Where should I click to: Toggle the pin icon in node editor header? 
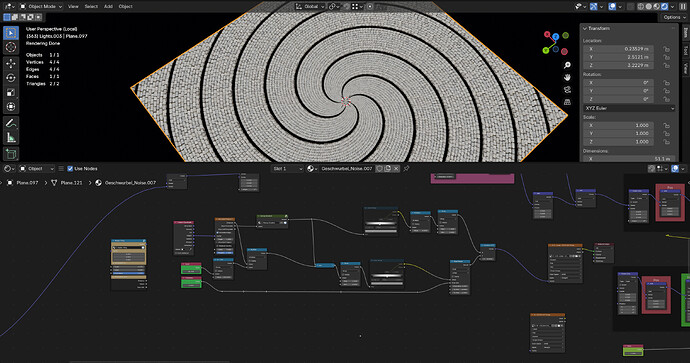(406, 169)
